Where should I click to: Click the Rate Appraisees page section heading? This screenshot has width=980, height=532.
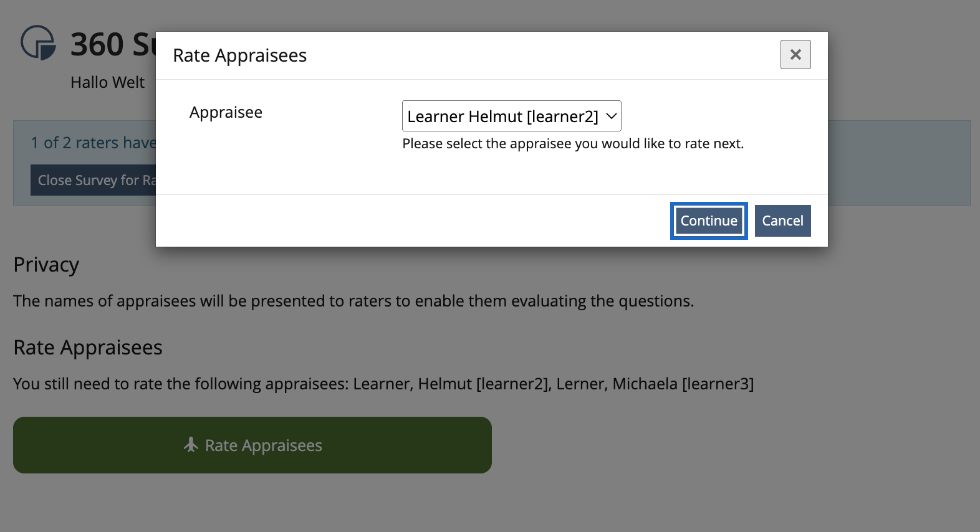pyautogui.click(x=88, y=348)
